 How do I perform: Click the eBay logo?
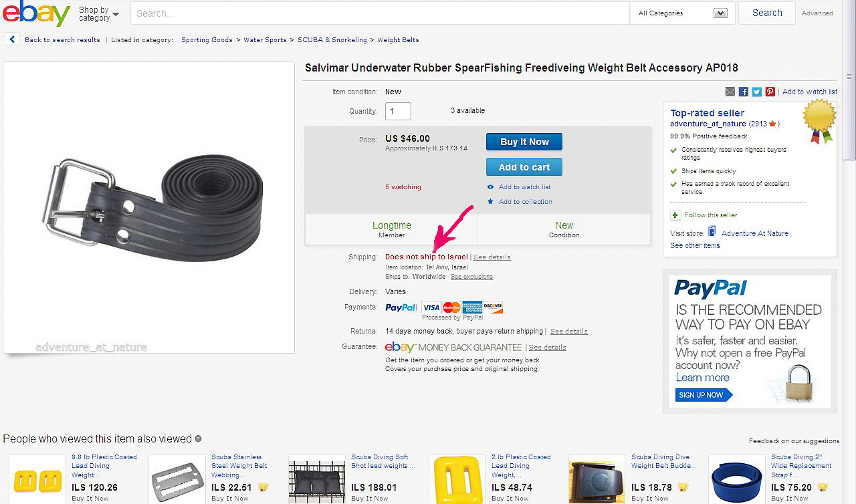pos(36,13)
